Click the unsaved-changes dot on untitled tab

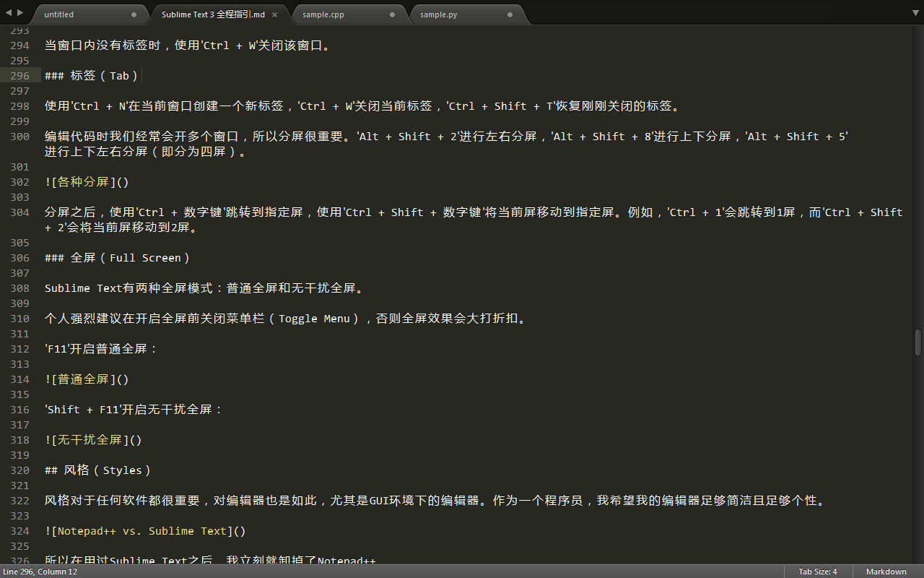click(134, 14)
